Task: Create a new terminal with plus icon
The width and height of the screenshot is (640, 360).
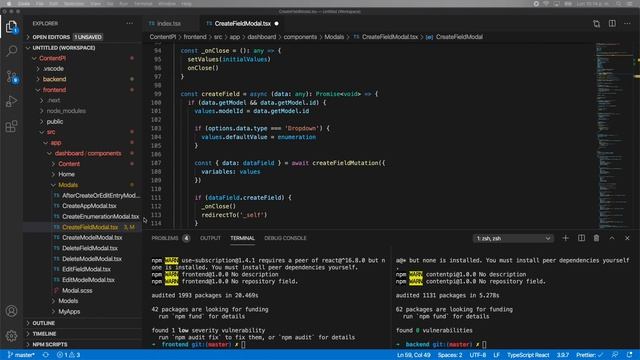Action: tap(565, 238)
